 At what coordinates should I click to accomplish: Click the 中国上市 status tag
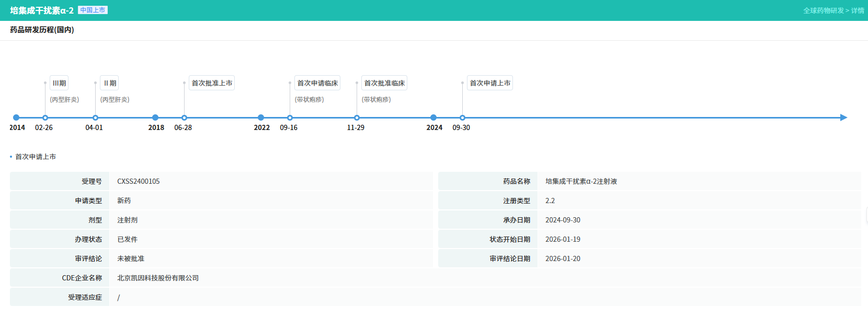pos(93,10)
